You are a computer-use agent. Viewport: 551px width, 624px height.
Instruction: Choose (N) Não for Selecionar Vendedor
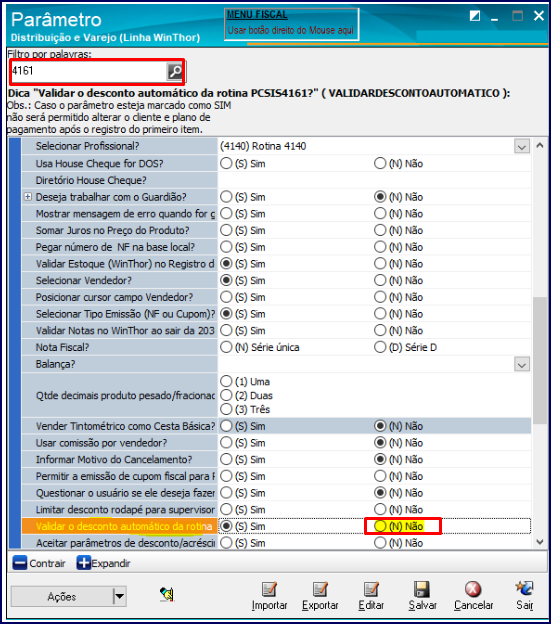click(x=380, y=280)
